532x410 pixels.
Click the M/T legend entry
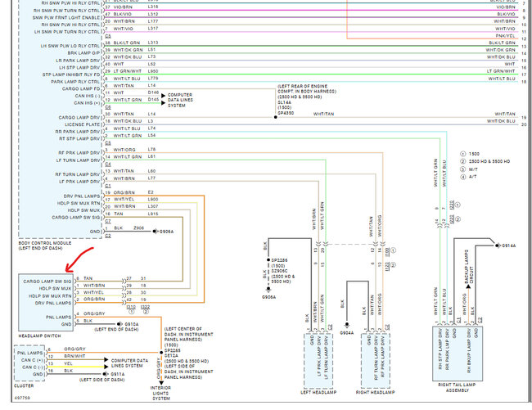[x=473, y=169]
